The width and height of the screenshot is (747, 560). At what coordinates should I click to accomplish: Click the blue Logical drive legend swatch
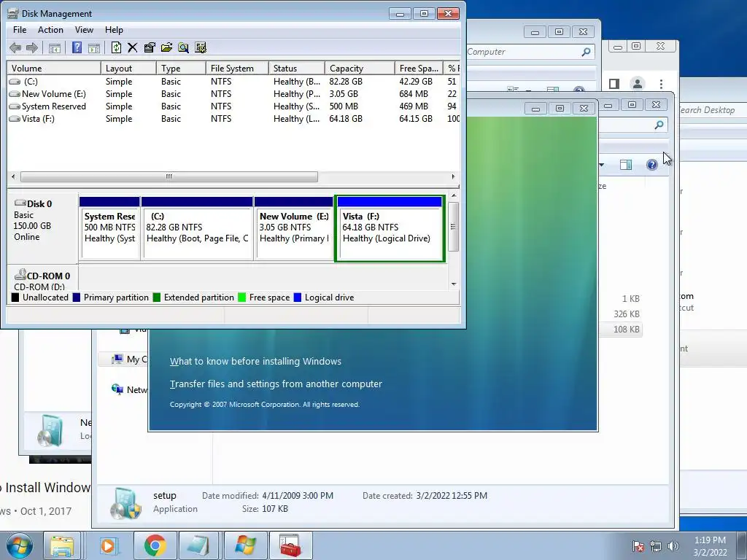pyautogui.click(x=298, y=297)
